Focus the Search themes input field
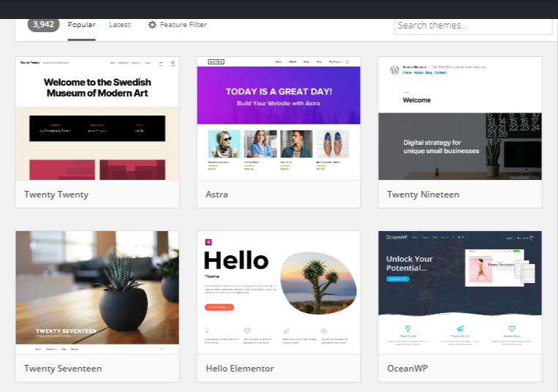Image resolution: width=558 pixels, height=392 pixels. point(473,26)
